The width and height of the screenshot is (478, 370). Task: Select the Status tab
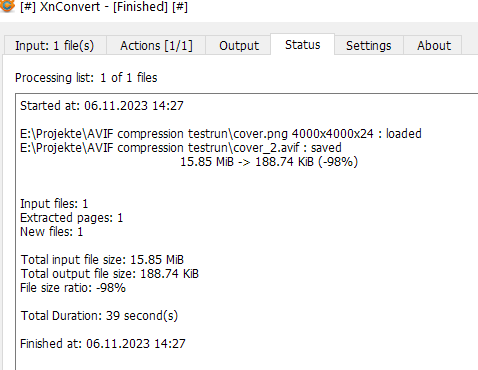(303, 44)
